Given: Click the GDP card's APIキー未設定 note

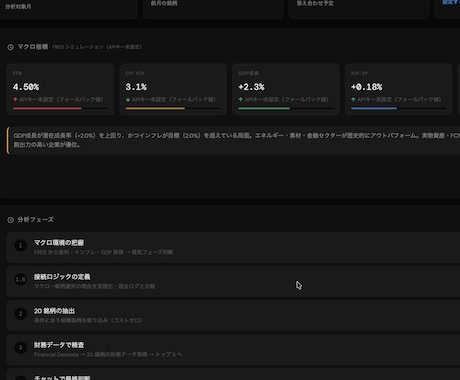Looking at the screenshot, I should tap(286, 99).
